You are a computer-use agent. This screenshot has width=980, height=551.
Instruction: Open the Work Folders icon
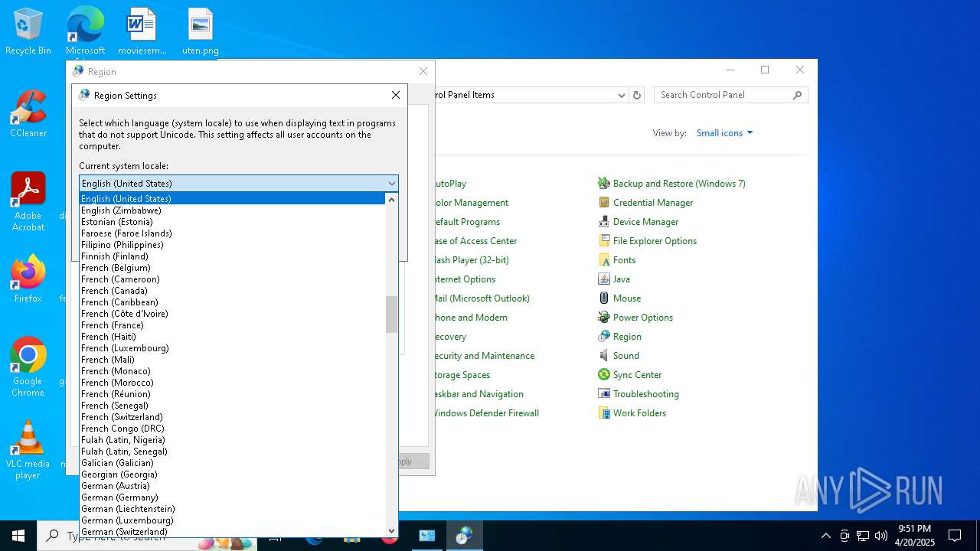coord(604,413)
